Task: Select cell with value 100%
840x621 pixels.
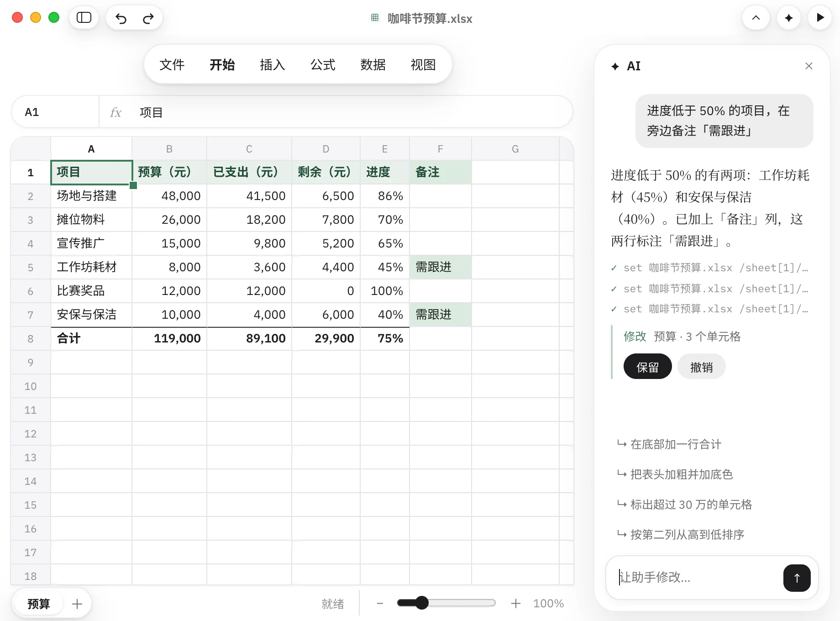Action: pos(385,291)
